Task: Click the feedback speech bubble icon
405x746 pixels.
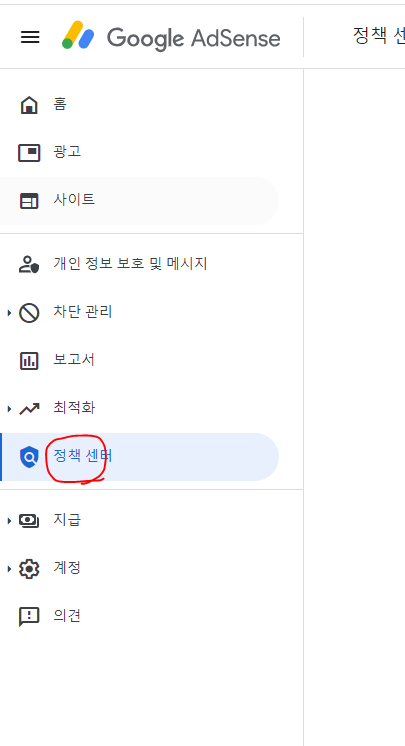Action: 29,617
